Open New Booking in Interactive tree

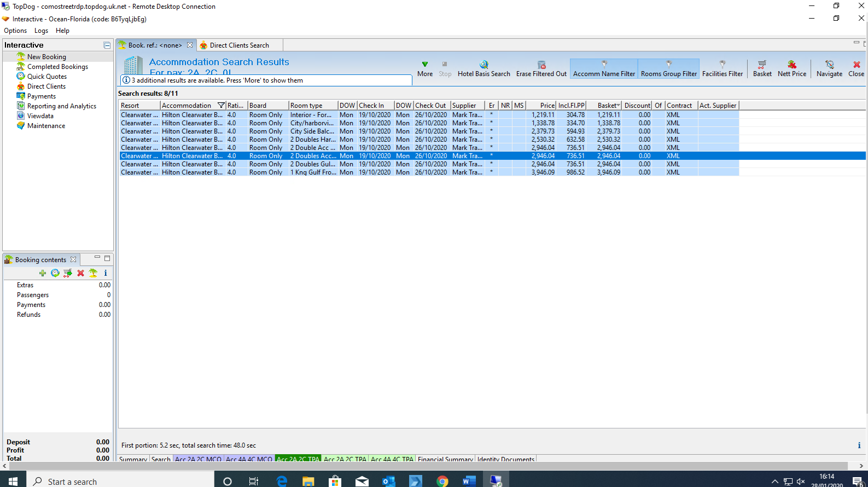click(x=46, y=57)
